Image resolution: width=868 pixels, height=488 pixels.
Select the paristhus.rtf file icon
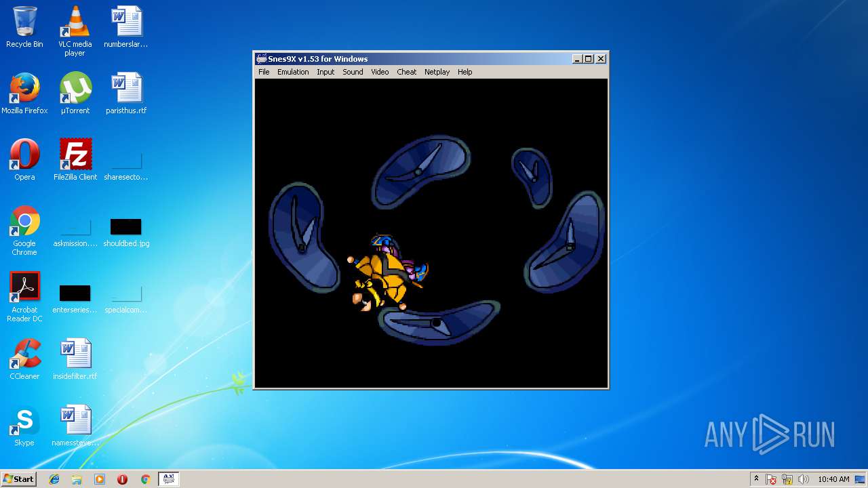126,94
